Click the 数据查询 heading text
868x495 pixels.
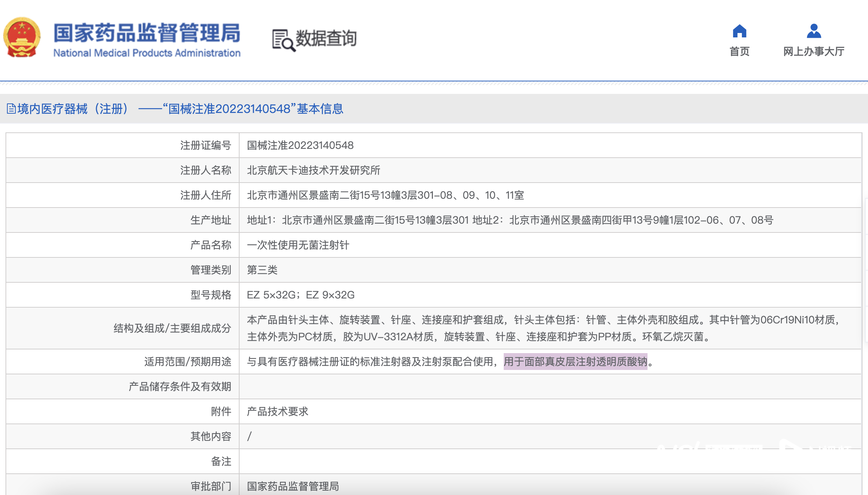point(326,38)
